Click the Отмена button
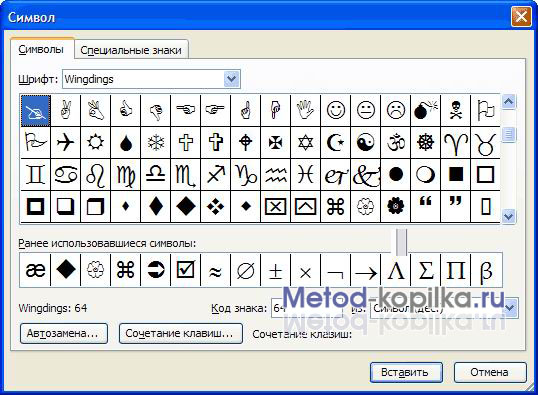This screenshot has width=538, height=395. 490,372
